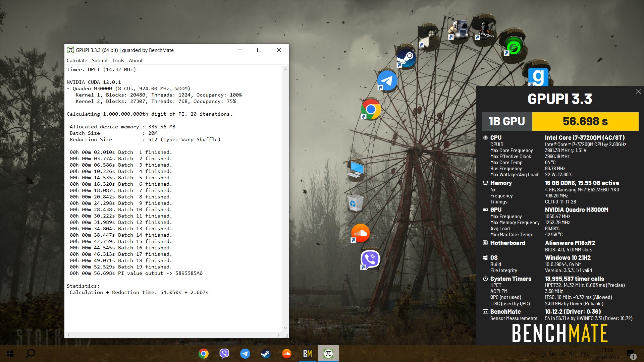
Task: Click the Windows 10 21H2 OS text
Action: click(568, 258)
